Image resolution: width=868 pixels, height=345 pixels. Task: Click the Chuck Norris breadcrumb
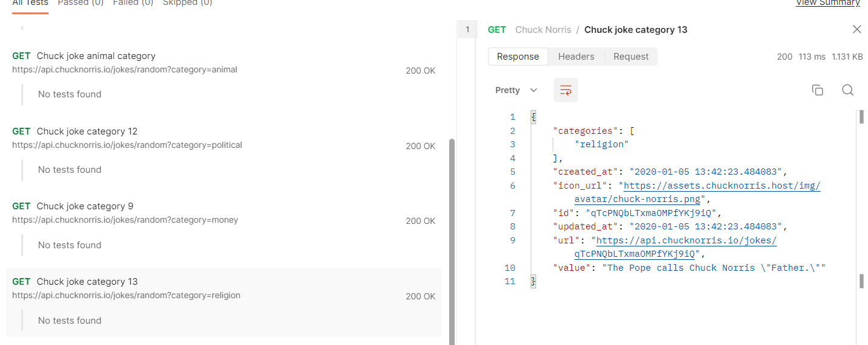pos(543,30)
